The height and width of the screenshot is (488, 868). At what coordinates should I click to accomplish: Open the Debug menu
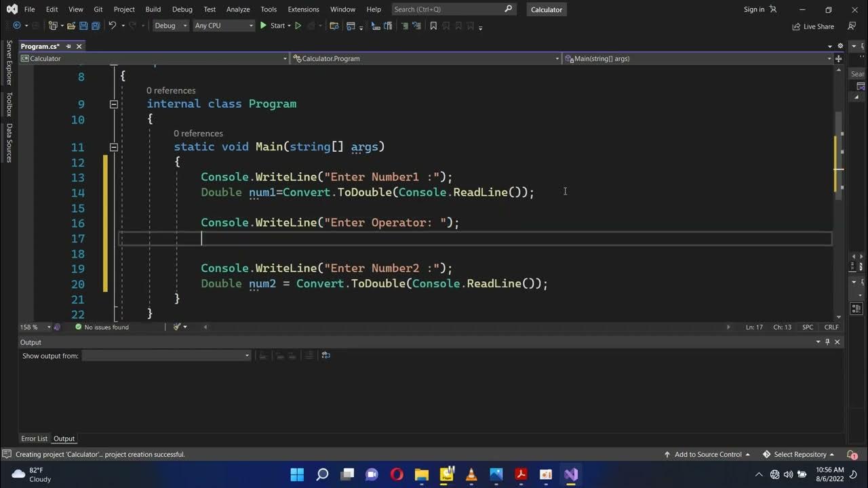(x=182, y=9)
